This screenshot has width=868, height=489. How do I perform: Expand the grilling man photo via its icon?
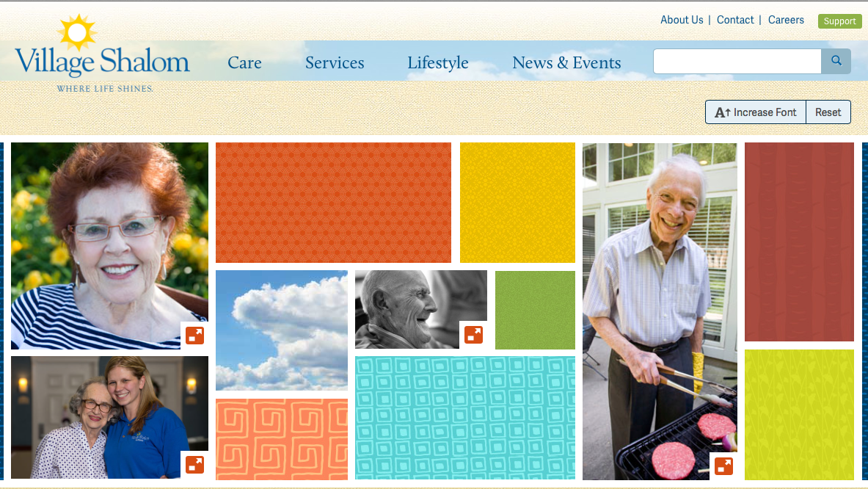(723, 466)
